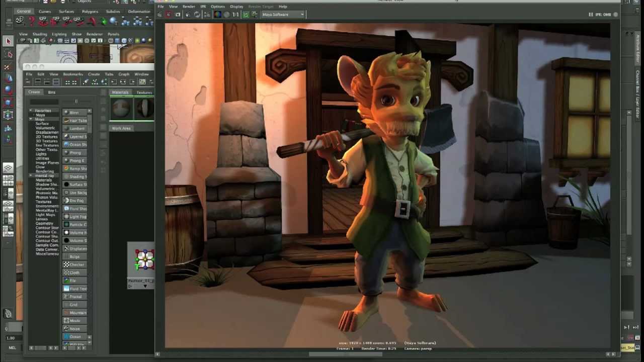Select the Move tool in toolbox
644x362 pixels.
pos(8,78)
